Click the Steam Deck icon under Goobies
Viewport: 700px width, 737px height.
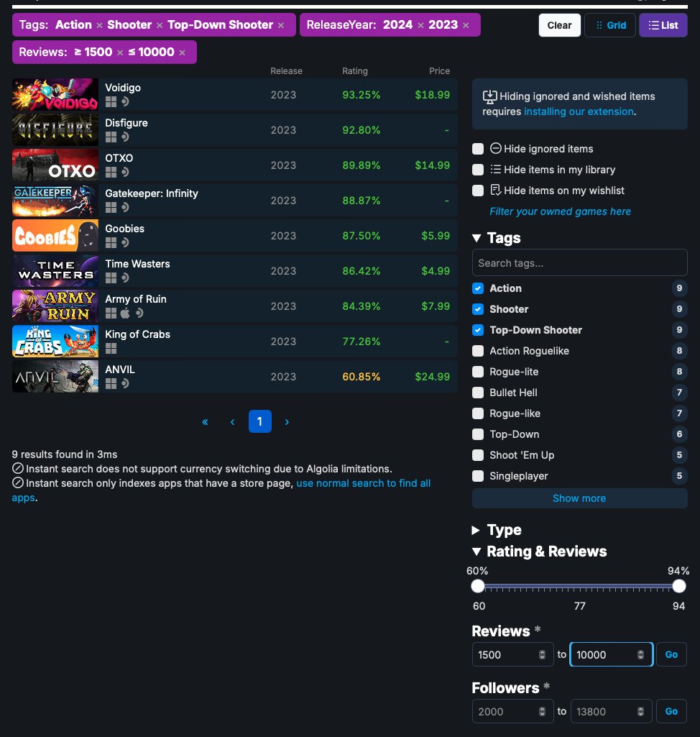click(125, 242)
